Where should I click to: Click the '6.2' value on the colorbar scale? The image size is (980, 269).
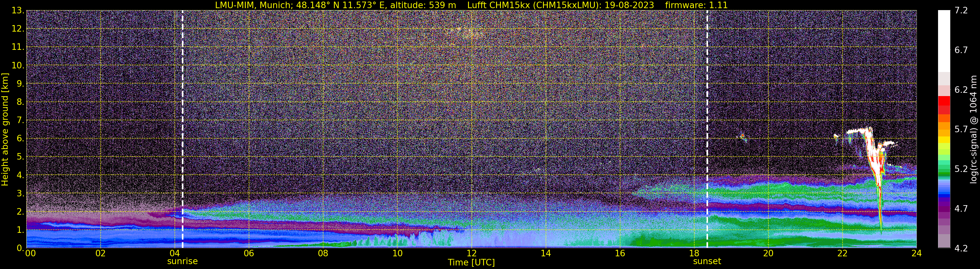[961, 90]
